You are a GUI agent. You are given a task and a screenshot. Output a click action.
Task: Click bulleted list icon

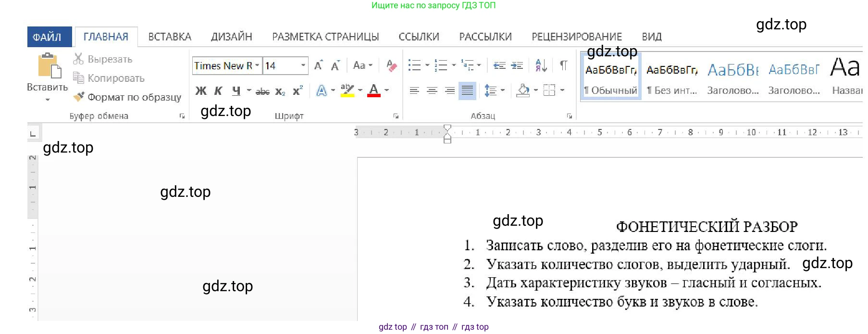(x=414, y=65)
